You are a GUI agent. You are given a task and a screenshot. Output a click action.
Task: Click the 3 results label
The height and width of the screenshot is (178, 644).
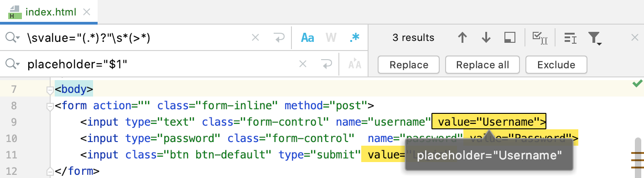pyautogui.click(x=413, y=38)
